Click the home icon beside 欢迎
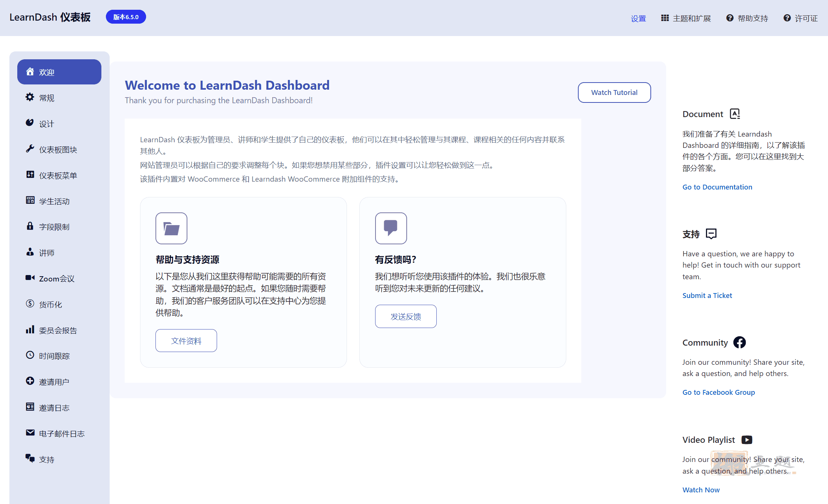This screenshot has height=504, width=828. click(30, 71)
